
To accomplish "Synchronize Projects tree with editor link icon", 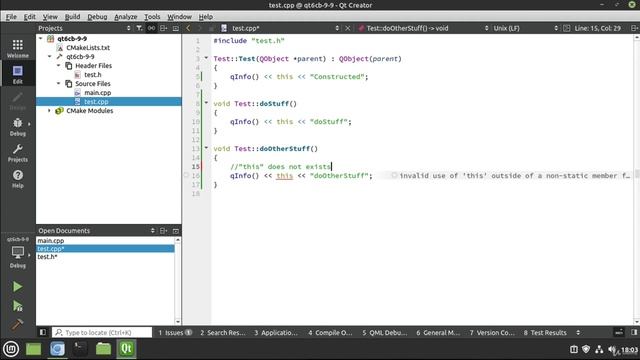I will click(x=151, y=28).
